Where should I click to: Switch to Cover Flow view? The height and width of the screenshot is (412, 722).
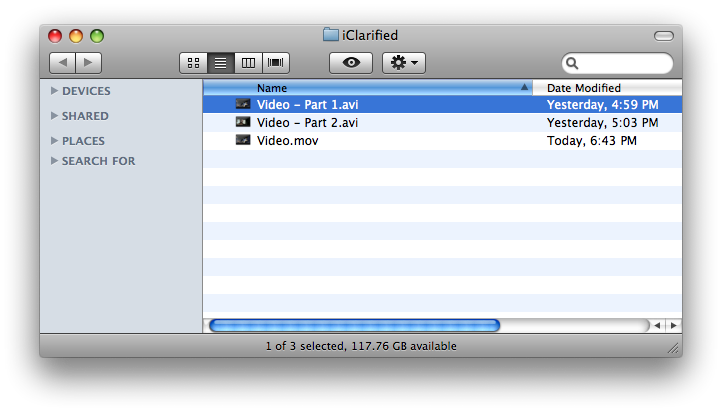click(x=276, y=63)
